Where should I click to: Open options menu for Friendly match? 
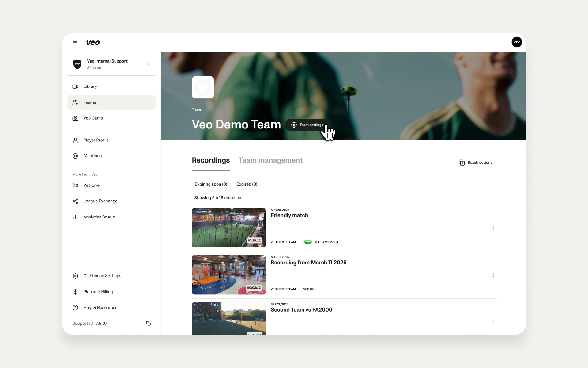(x=493, y=228)
